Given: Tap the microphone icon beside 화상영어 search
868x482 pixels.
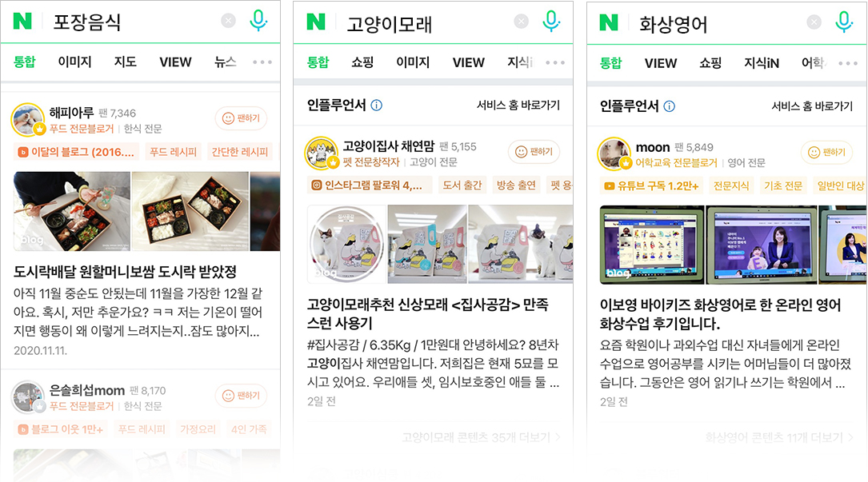Looking at the screenshot, I should (x=844, y=22).
